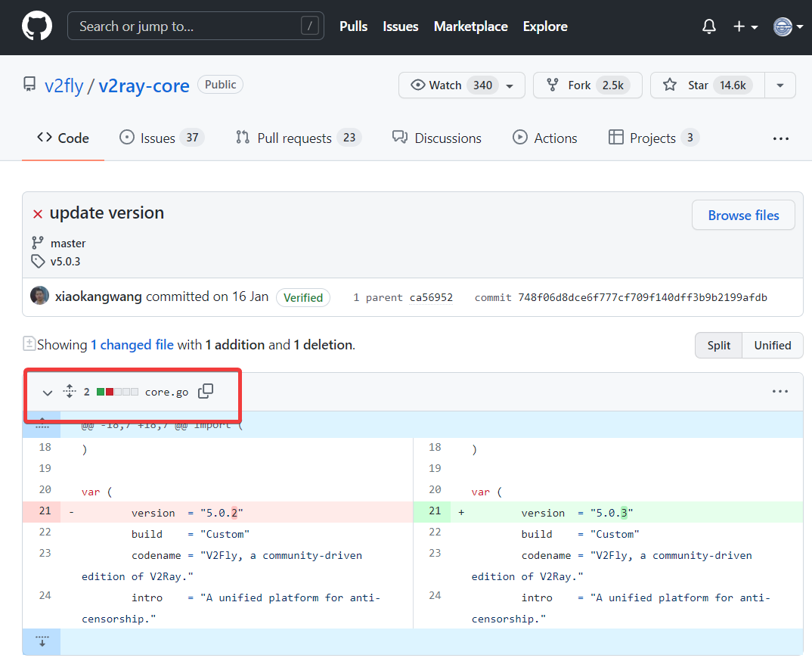Copy core.go file path
Screen dimensions: 812x658
tap(206, 391)
